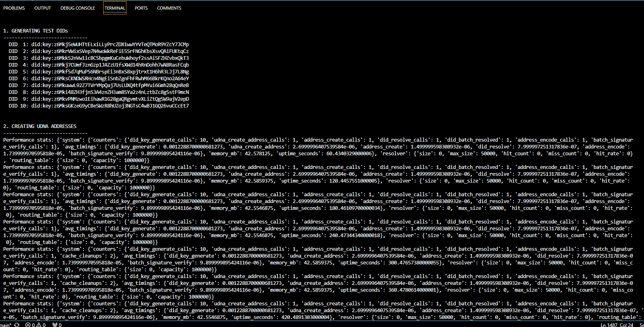Image resolution: width=644 pixels, height=327 pixels.
Task: Click the DID 10 key line in terminal
Action: click(98, 106)
